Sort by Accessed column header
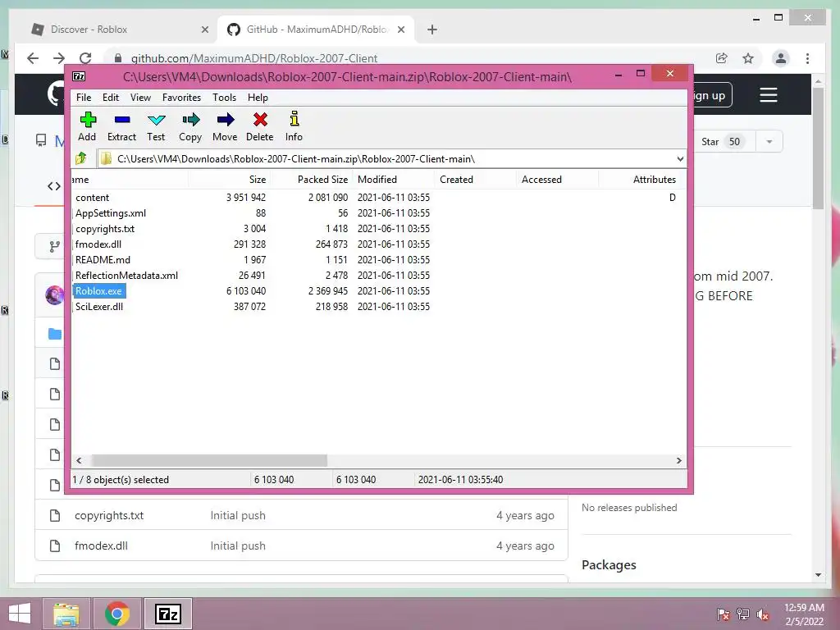 tap(558, 180)
